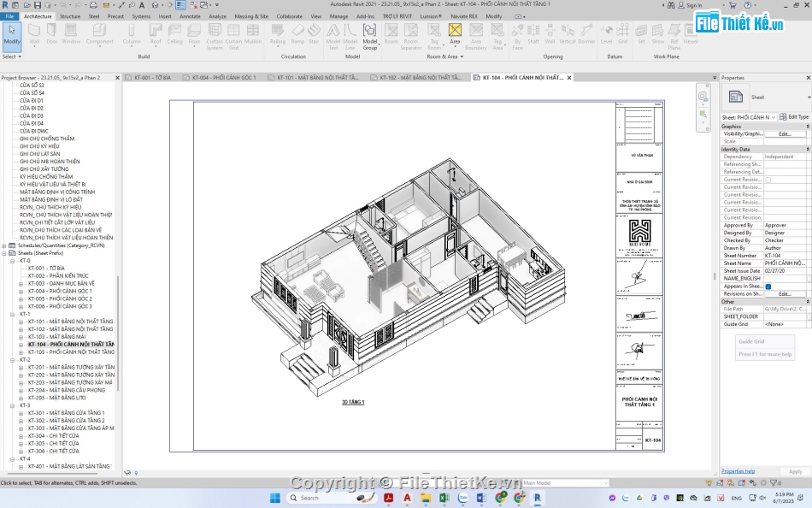
Task: Open the Annotate ribbon tab
Action: 190,16
